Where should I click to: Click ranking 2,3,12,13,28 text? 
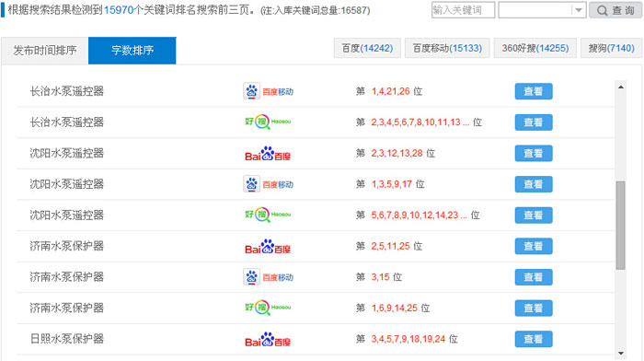coord(397,154)
